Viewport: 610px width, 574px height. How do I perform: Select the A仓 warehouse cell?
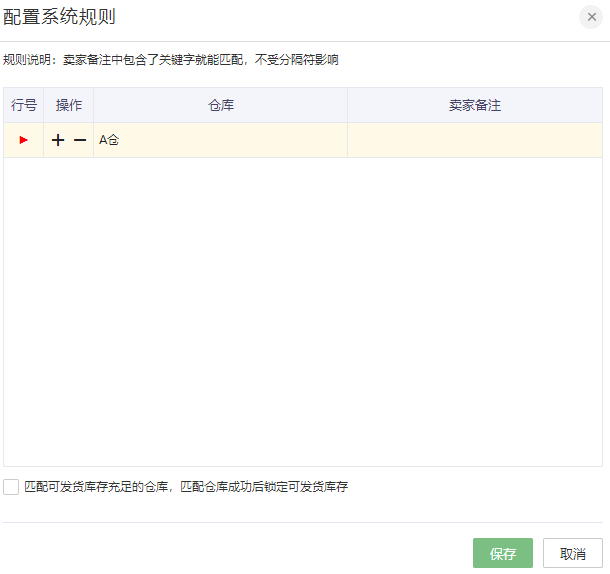pyautogui.click(x=220, y=140)
